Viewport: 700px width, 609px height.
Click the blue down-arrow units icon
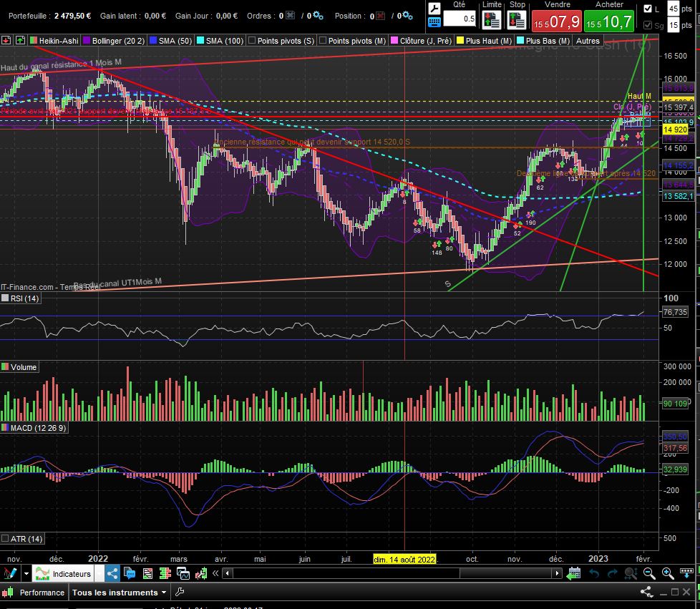pyautogui.click(x=686, y=573)
